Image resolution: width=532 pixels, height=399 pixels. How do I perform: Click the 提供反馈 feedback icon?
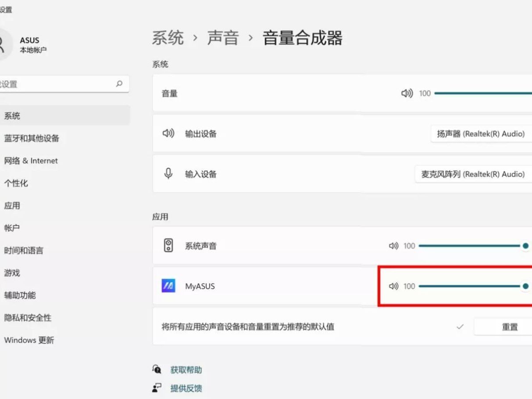(x=157, y=388)
